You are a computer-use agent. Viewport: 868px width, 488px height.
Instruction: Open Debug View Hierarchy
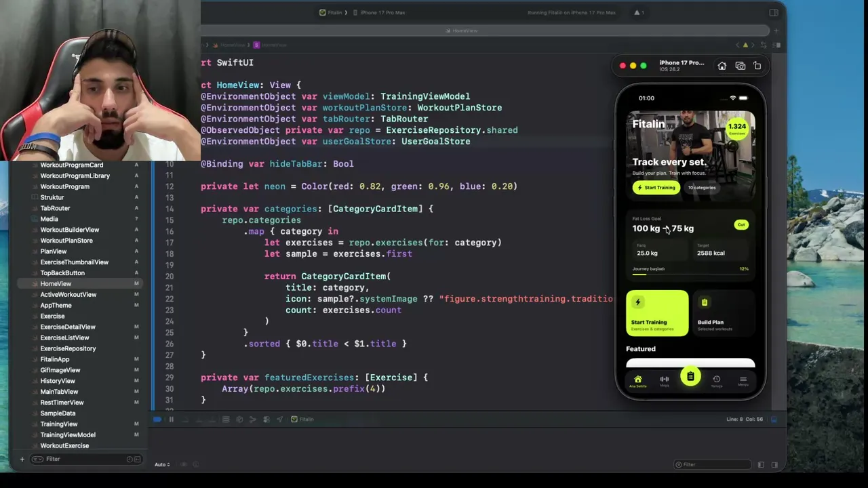coord(226,420)
